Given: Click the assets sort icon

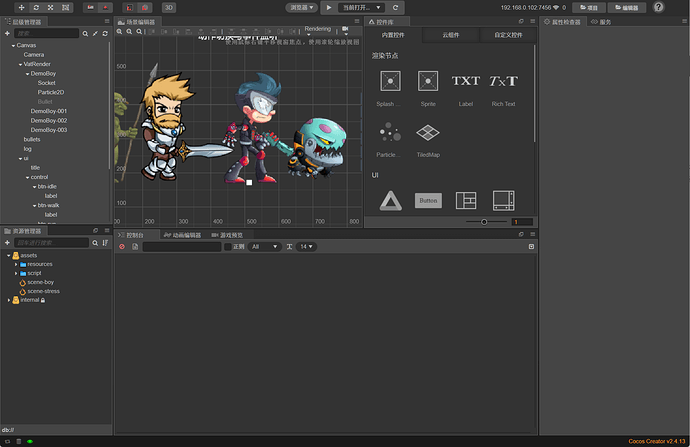Looking at the screenshot, I should coord(105,243).
